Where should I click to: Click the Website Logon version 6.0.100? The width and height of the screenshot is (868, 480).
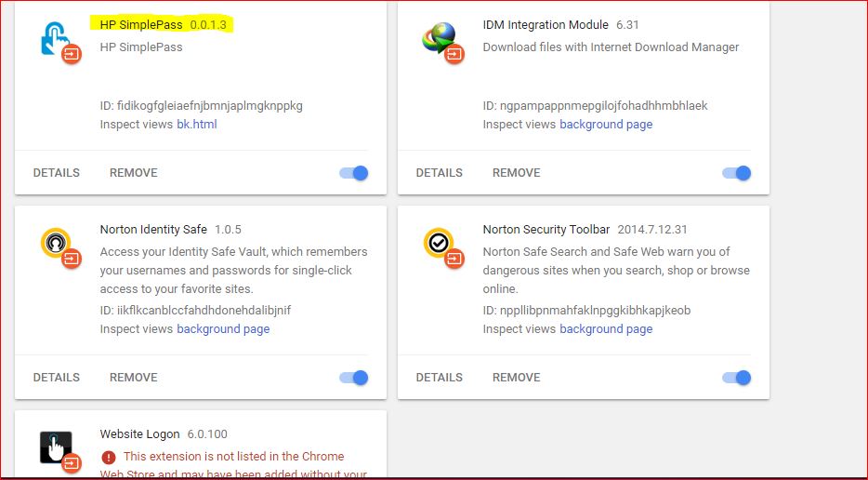[207, 434]
